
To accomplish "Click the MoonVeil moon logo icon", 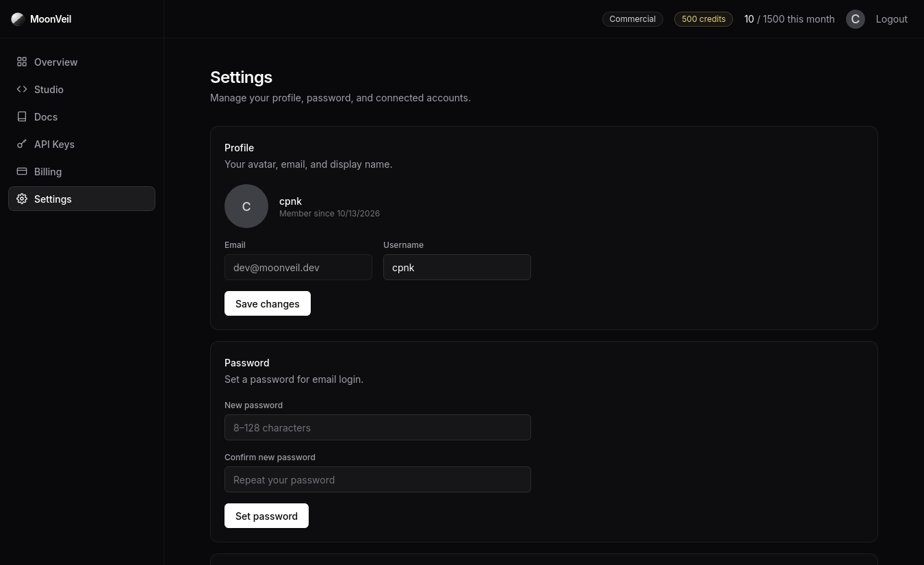I will [x=18, y=19].
